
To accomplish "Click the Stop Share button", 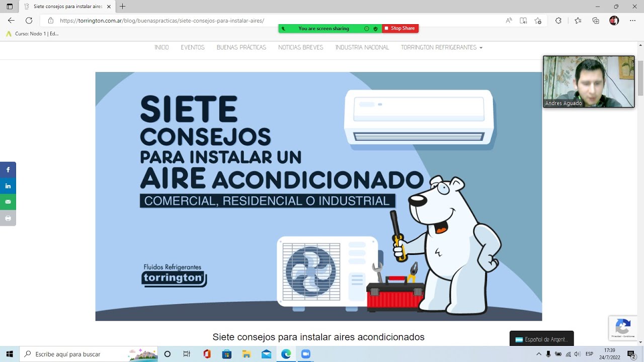I will pos(400,29).
